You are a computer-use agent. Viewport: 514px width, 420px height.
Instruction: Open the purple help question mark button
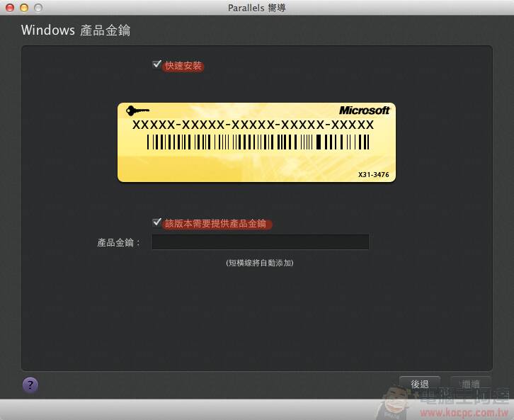(x=30, y=385)
